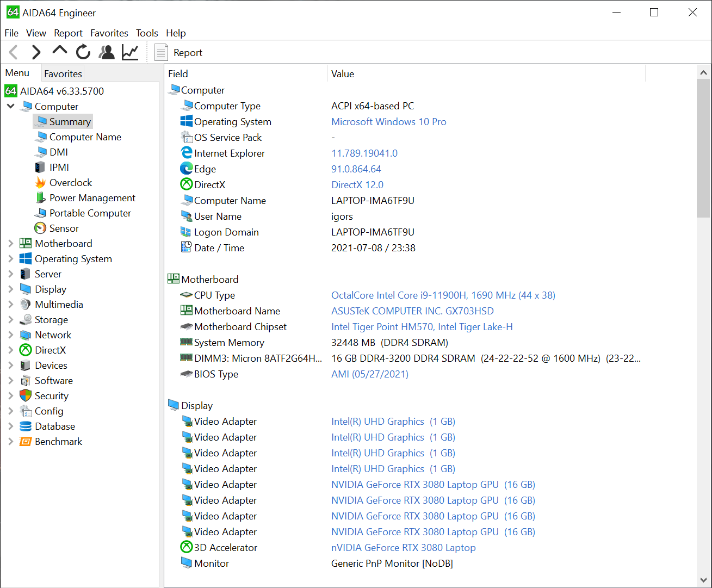The width and height of the screenshot is (712, 588).
Task: Click the scrollbar up arrow
Action: tap(703, 72)
